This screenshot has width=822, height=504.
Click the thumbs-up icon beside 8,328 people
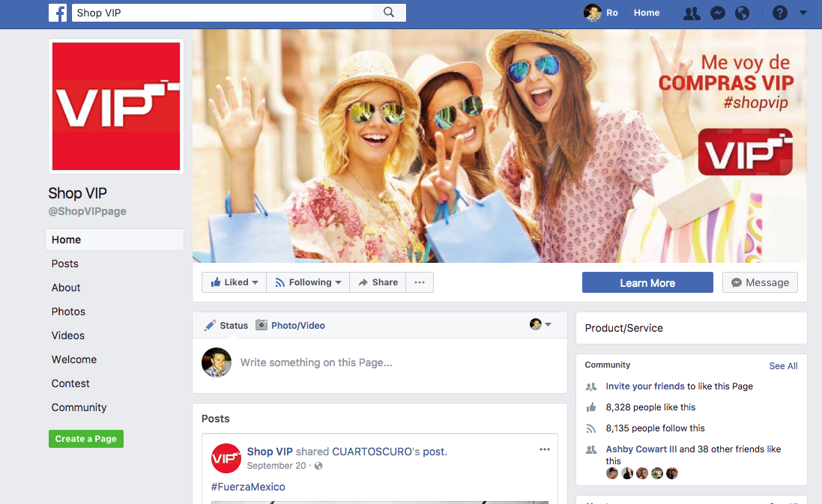(x=591, y=407)
